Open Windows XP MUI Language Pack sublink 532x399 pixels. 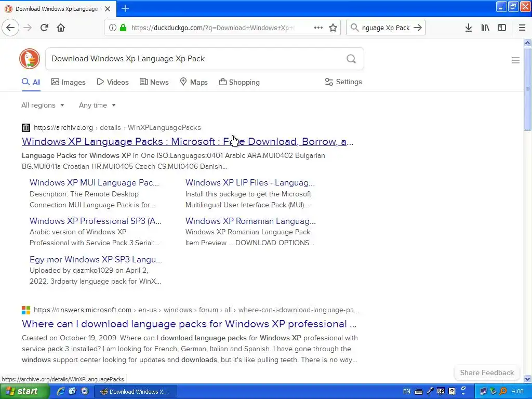click(x=95, y=182)
